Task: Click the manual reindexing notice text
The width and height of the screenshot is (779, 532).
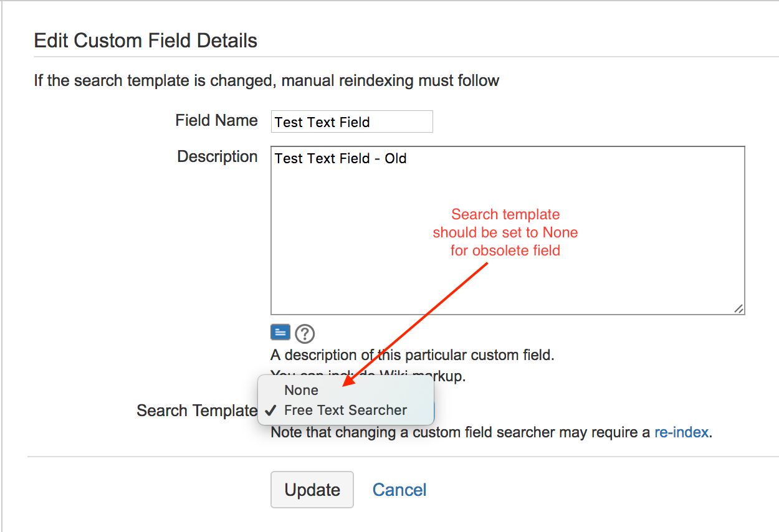Action: (x=267, y=80)
